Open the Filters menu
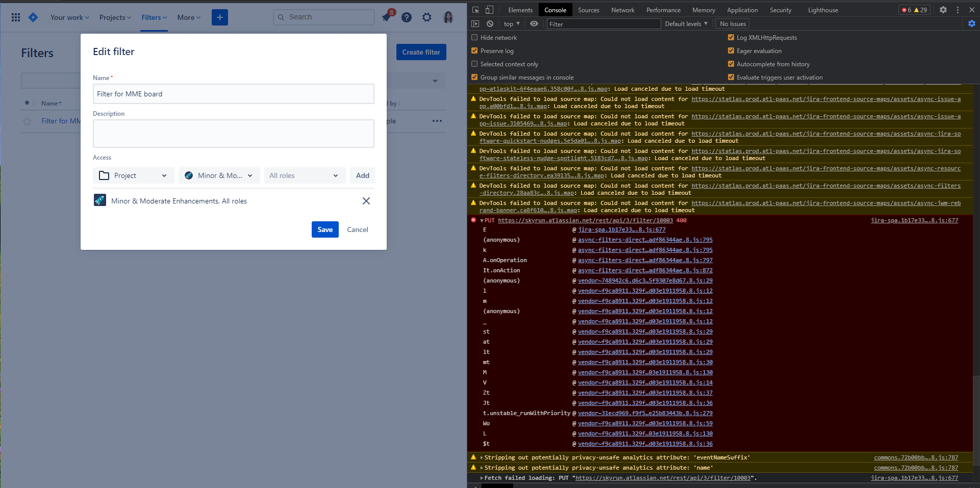 click(x=154, y=17)
